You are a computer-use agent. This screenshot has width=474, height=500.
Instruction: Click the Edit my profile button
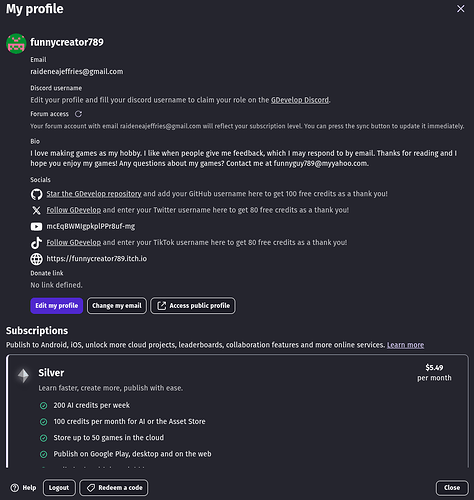pyautogui.click(x=57, y=306)
